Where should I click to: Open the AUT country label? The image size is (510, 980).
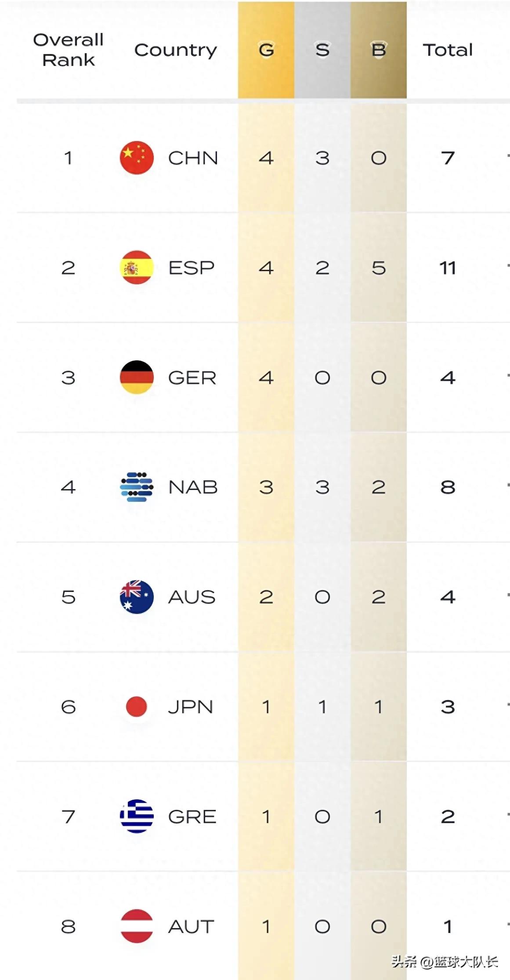pyautogui.click(x=192, y=926)
